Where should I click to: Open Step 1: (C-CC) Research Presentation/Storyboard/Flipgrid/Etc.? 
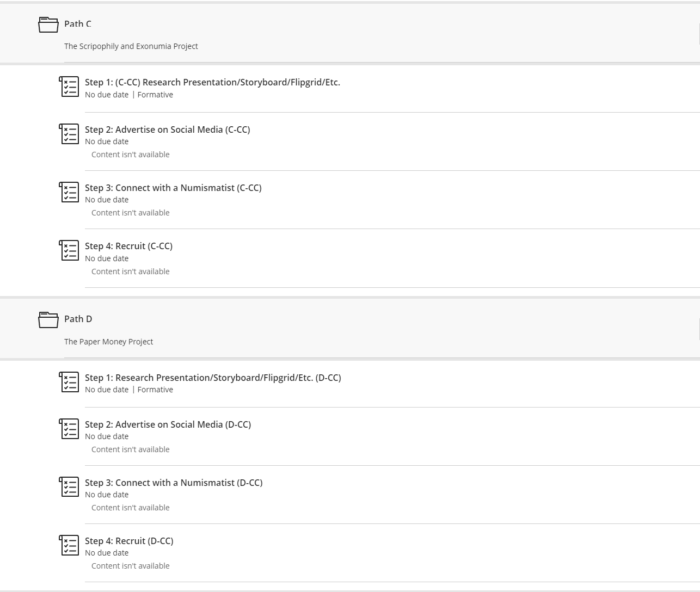[212, 82]
